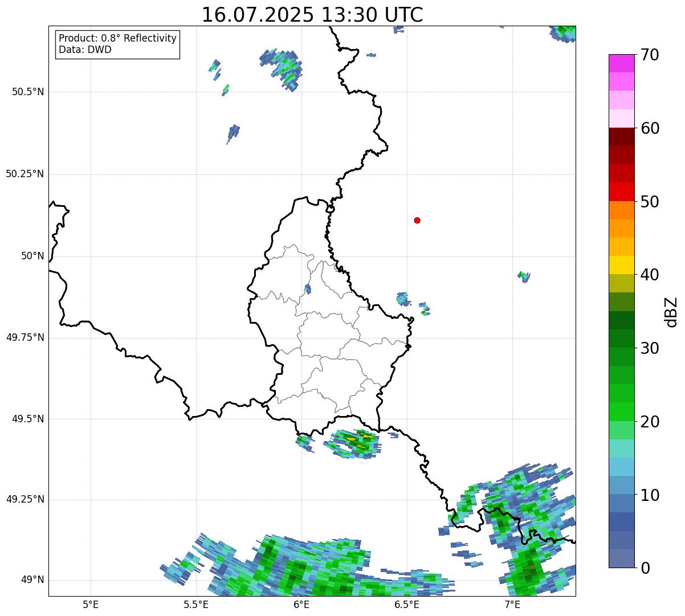
Task: Pick the bright red swatch just above 50
Action: pos(622,192)
